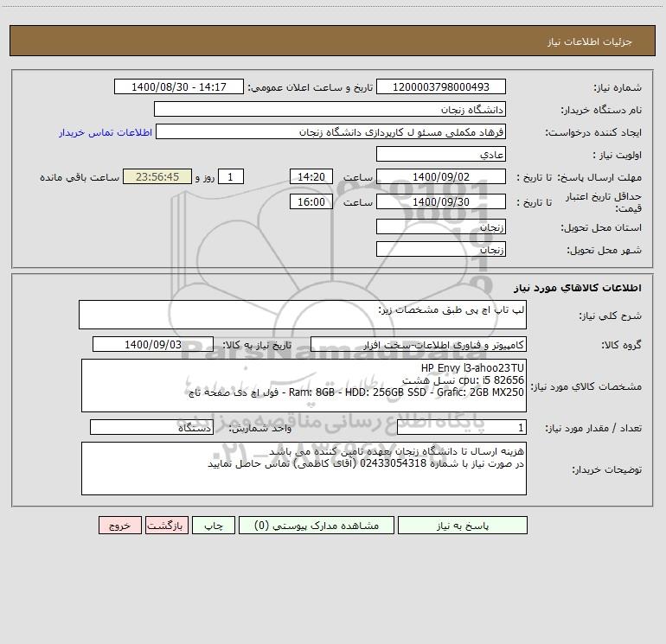The image size is (666, 644).
Task: Click the announcement date field 1400/08/30 - 14:17
Action: 179,86
